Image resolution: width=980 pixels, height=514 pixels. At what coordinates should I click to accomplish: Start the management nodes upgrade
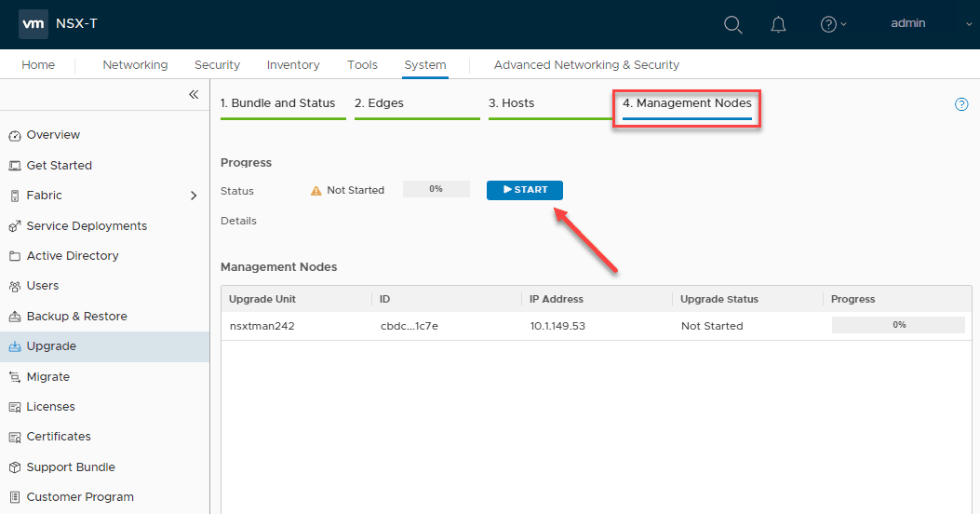click(x=524, y=190)
